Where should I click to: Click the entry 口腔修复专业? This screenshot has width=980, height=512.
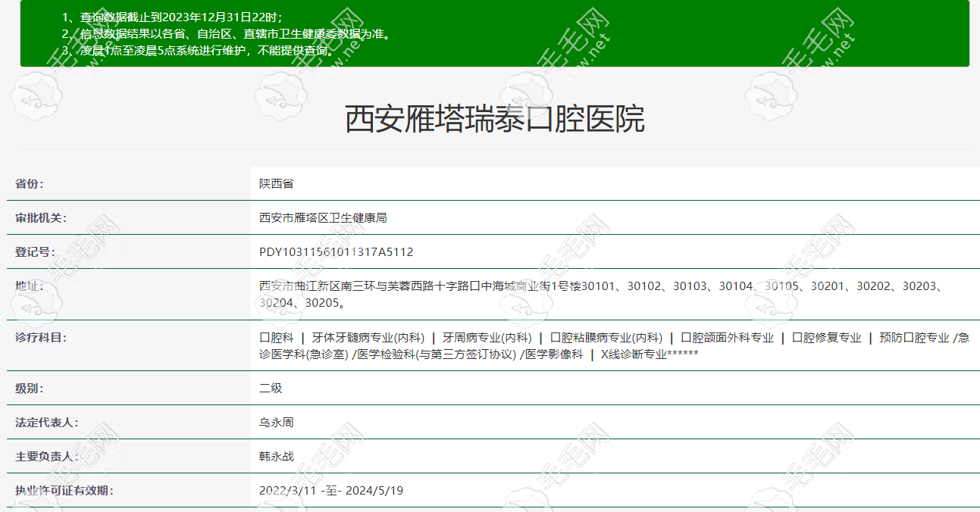point(827,338)
